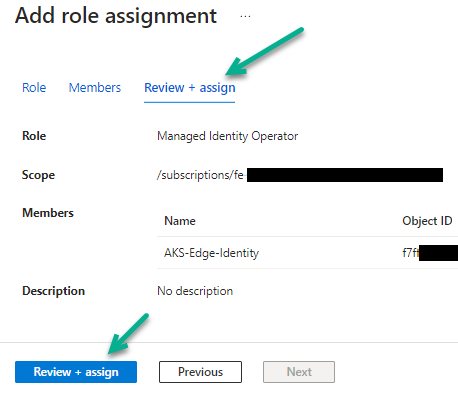Click the Add role assignment page title
This screenshot has height=395, width=458.
coord(116,16)
